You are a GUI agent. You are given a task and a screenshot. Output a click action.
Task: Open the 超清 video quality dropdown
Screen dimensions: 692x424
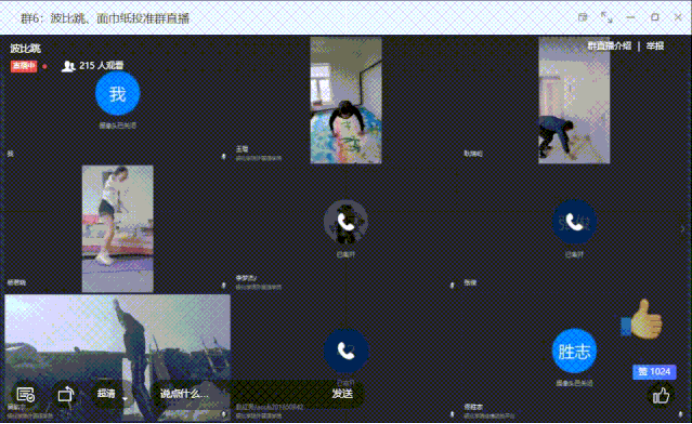(x=108, y=394)
